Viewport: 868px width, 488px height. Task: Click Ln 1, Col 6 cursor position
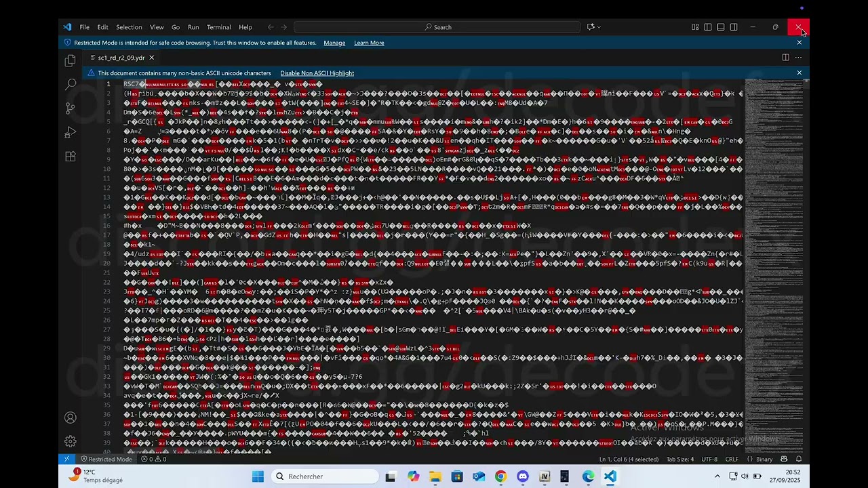tap(629, 459)
